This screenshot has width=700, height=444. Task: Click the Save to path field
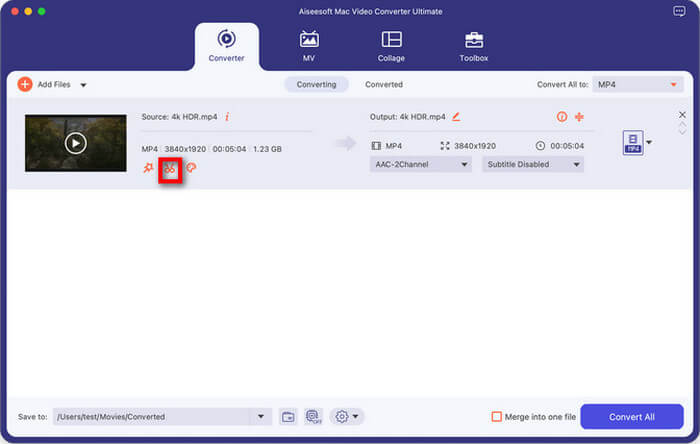pos(151,416)
